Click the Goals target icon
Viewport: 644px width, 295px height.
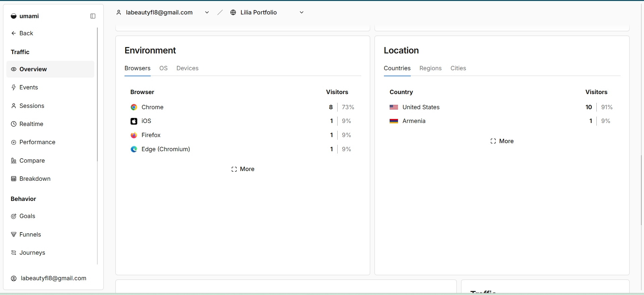tap(13, 216)
